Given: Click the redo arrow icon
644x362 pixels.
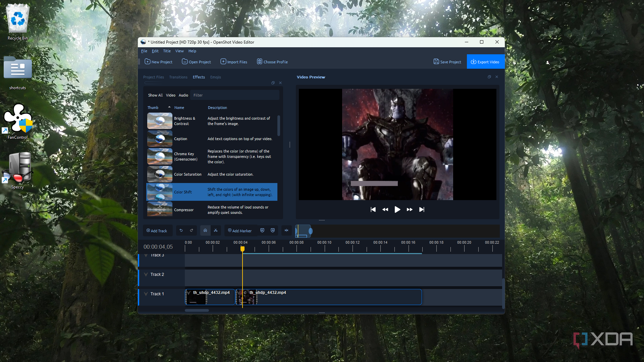Looking at the screenshot, I should [x=192, y=231].
